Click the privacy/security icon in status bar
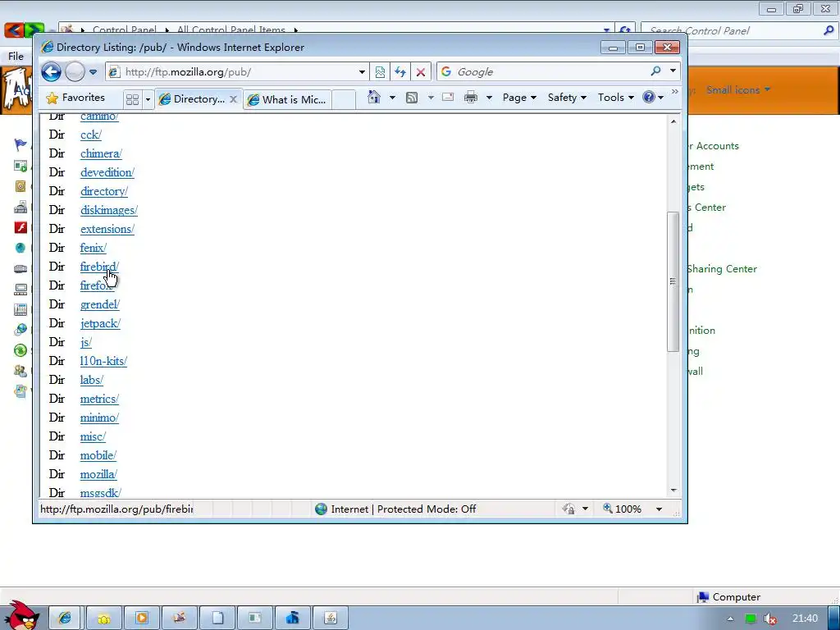840x630 pixels. pos(569,509)
